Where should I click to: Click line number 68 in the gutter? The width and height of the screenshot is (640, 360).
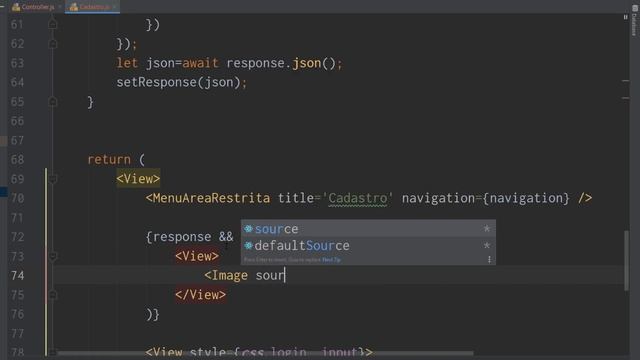[x=18, y=160]
